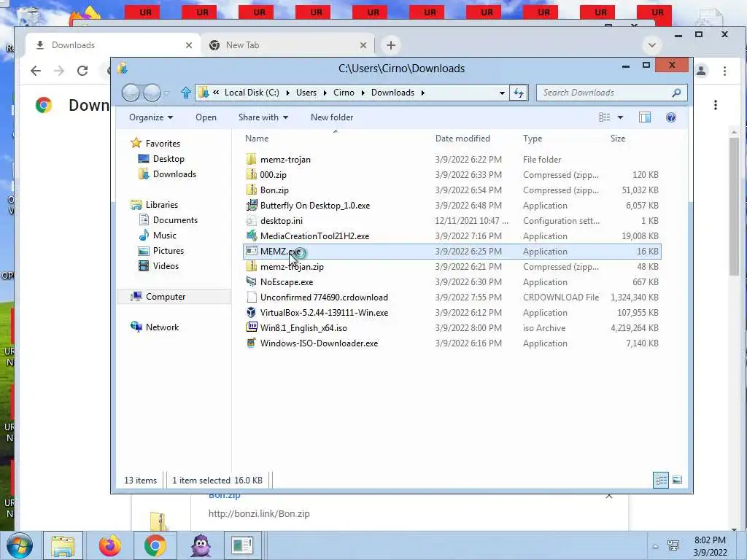The width and height of the screenshot is (747, 560).
Task: Expand the Cirno breadcrumb arrow
Action: point(363,93)
